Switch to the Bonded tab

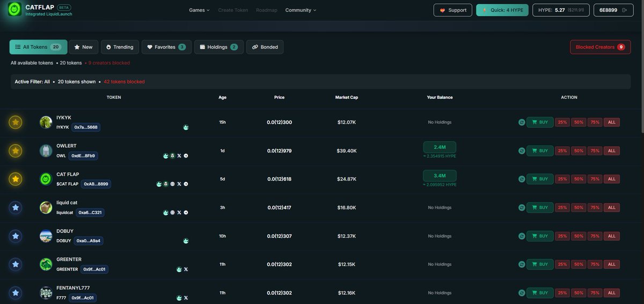265,47
